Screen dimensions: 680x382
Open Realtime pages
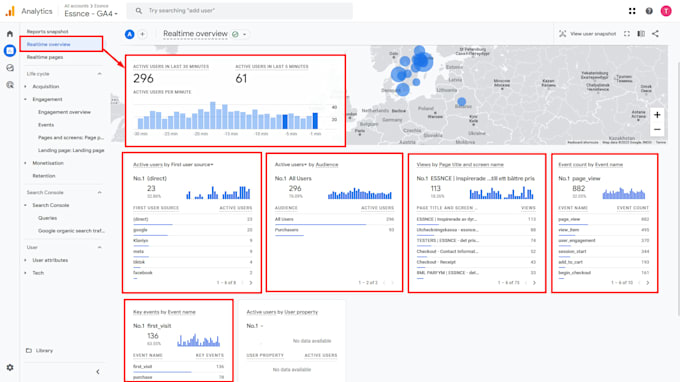[45, 57]
